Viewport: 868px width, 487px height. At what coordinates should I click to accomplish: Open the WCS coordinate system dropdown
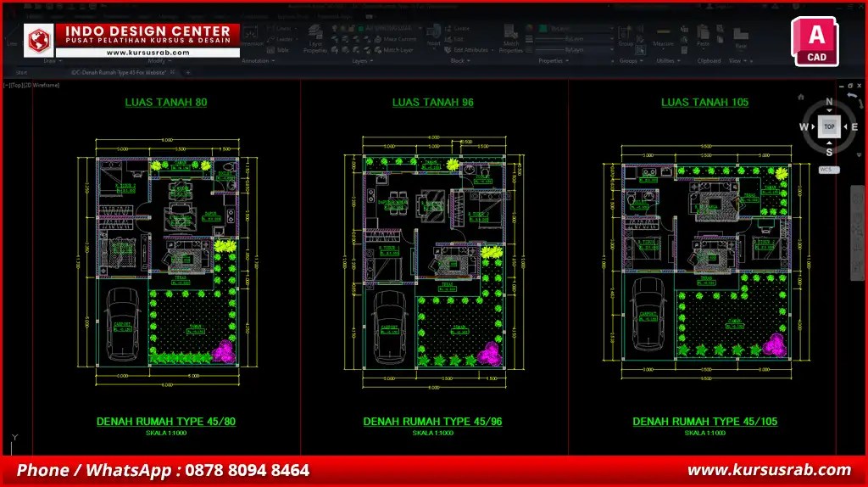click(829, 170)
